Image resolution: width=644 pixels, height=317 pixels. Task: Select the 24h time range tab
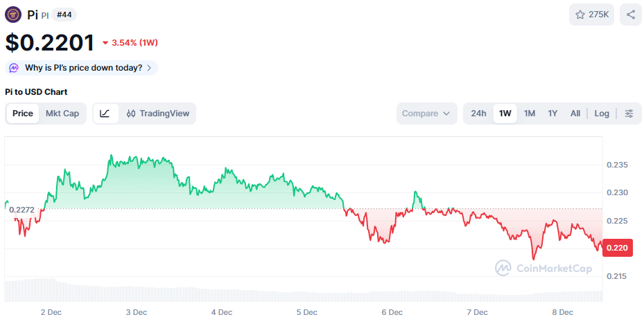point(478,114)
